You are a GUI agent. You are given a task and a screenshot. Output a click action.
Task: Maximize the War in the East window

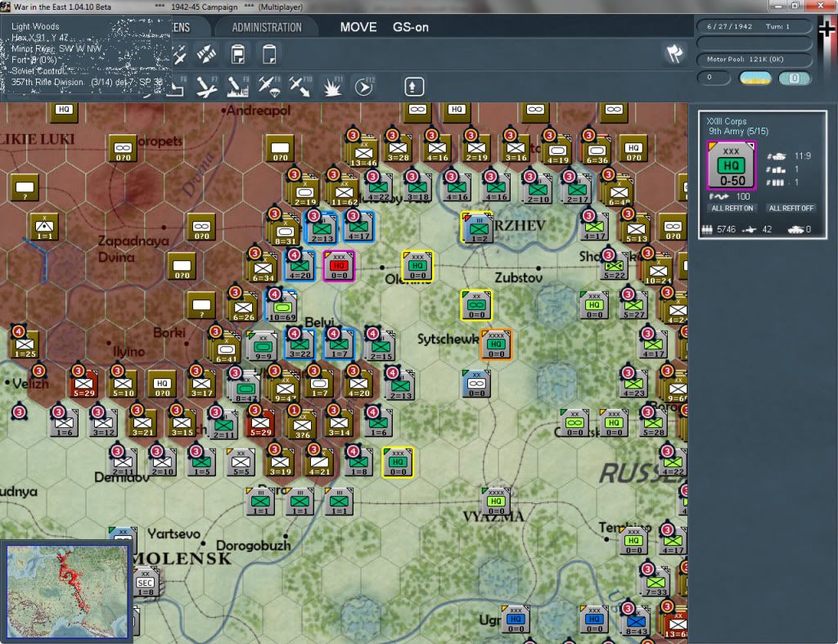[795, 6]
